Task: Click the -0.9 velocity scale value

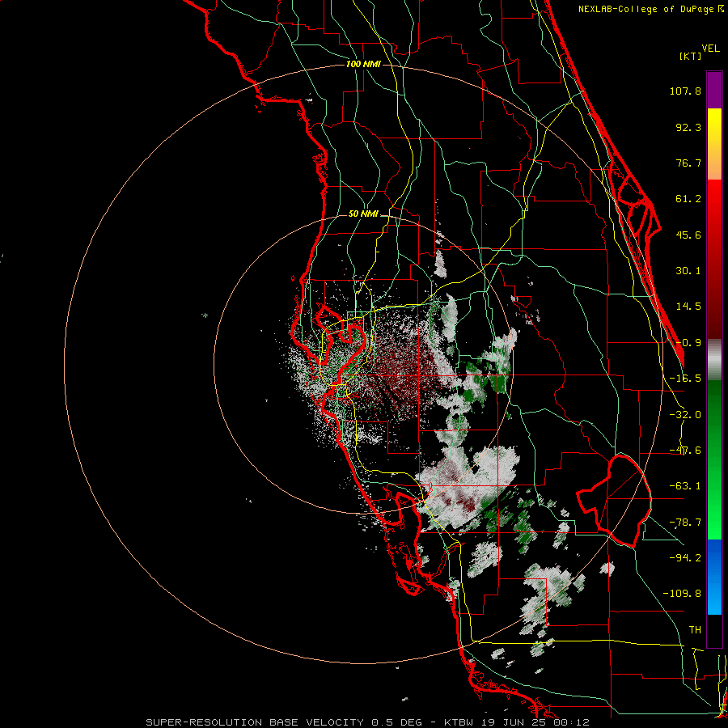Action: [688, 343]
